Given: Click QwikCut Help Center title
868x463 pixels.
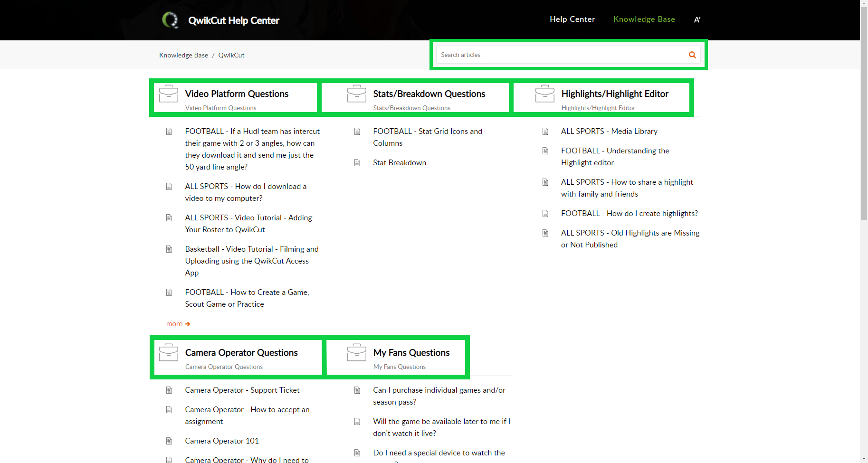Looking at the screenshot, I should [x=234, y=20].
